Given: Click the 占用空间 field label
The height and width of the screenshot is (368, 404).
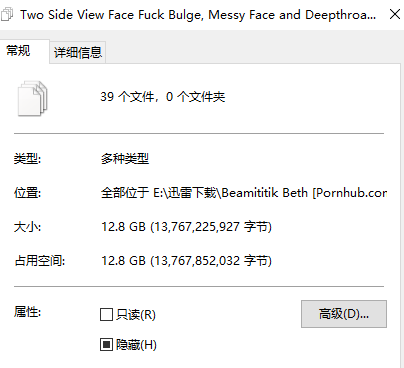Looking at the screenshot, I should [x=40, y=261].
